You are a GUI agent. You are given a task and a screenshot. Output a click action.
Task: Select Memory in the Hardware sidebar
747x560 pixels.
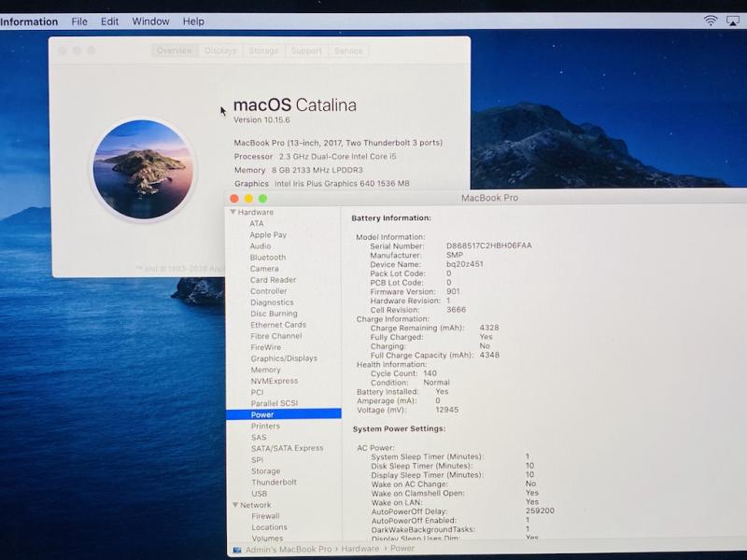point(265,370)
